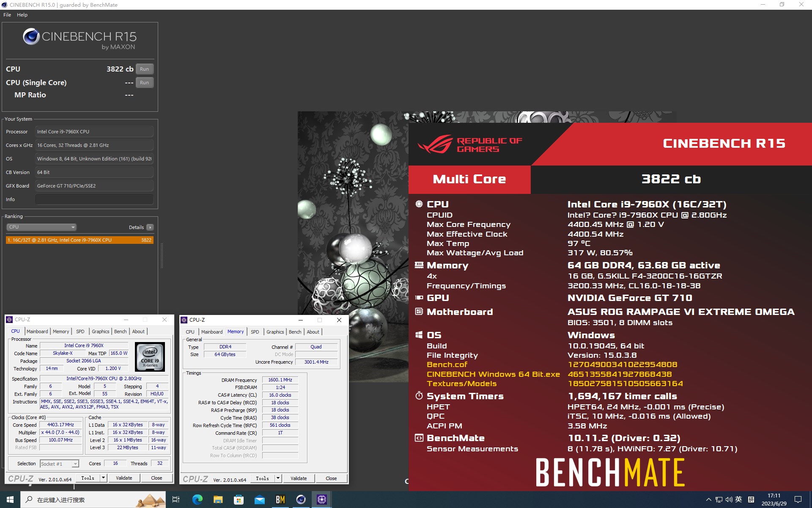Expand the Ranking CPU dropdown
Viewport: 812px width, 508px height.
click(41, 227)
